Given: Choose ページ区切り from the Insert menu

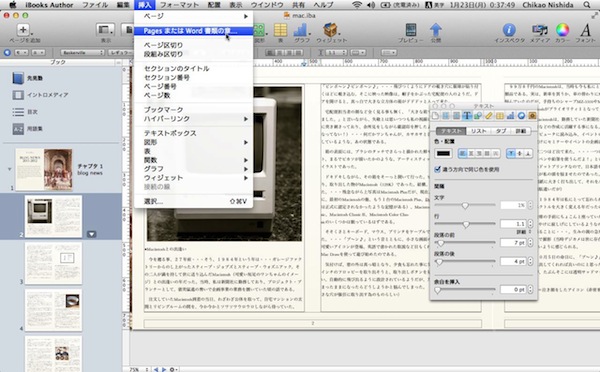Looking at the screenshot, I should [193, 45].
